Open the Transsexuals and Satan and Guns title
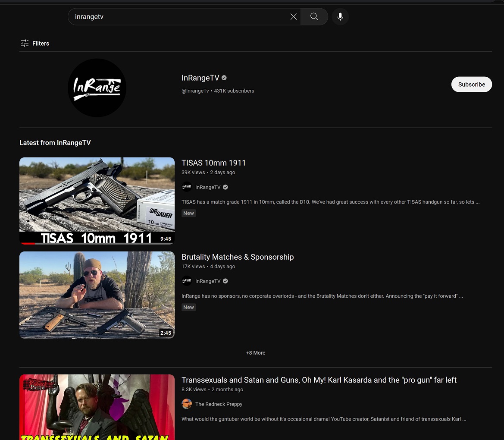 (319, 380)
